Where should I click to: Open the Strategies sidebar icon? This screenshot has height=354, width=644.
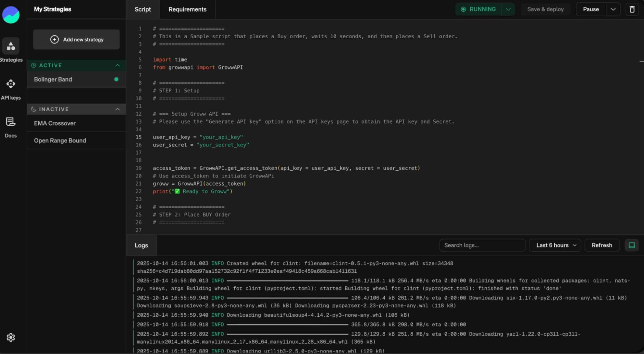(11, 46)
